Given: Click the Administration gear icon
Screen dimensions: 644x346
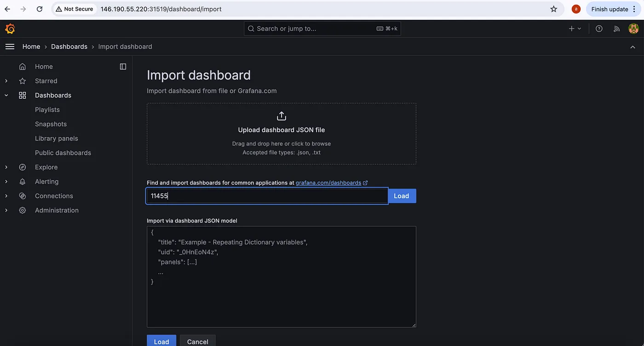Looking at the screenshot, I should (x=23, y=210).
